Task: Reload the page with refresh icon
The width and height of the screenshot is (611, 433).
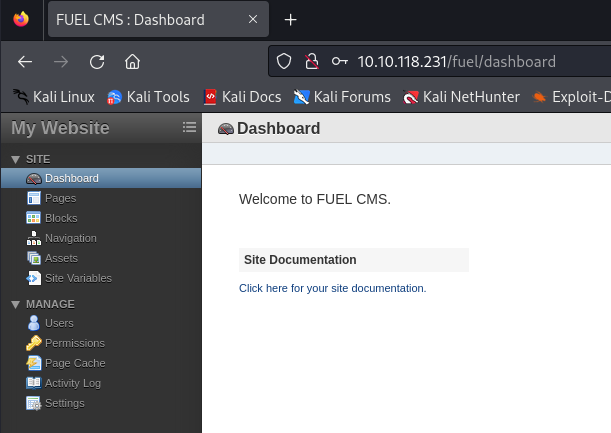Action: coord(97,62)
